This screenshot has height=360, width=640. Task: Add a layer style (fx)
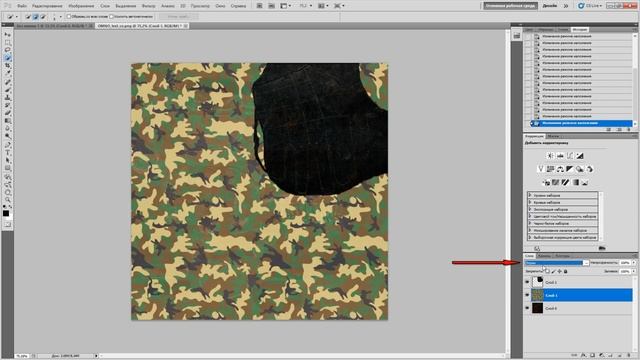click(583, 356)
